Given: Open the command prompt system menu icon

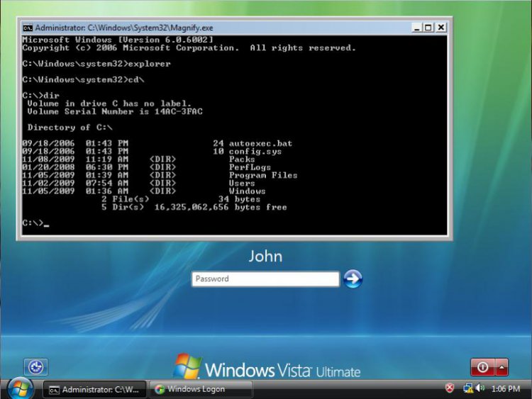Looking at the screenshot, I should pyautogui.click(x=28, y=28).
